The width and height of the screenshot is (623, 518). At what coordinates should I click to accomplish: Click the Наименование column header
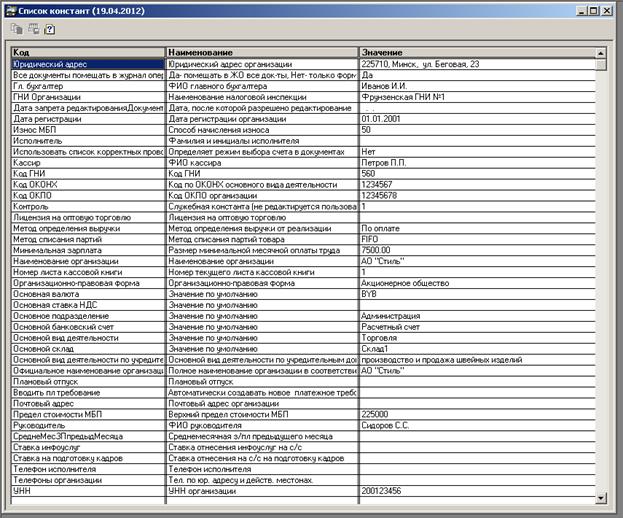click(262, 52)
